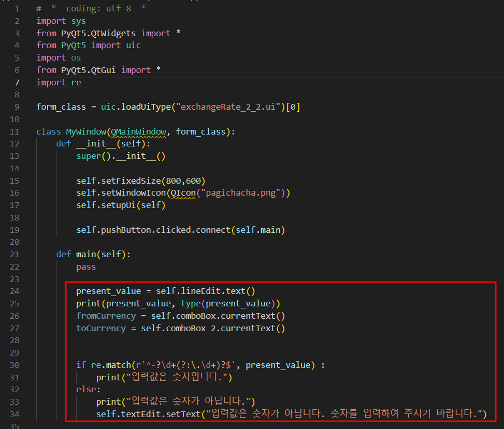Screen dimensions: 504x429
Task: Click the coding utf-8 comment line
Action: click(x=93, y=9)
